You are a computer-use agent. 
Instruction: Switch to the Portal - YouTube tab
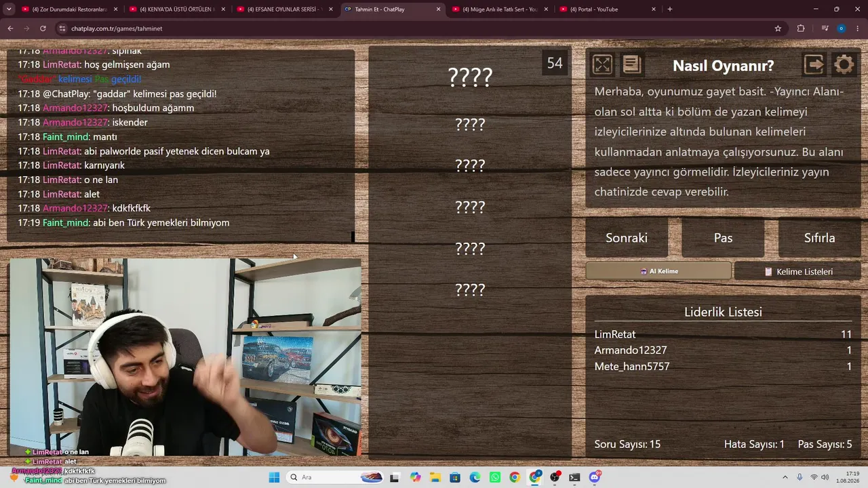pyautogui.click(x=606, y=9)
